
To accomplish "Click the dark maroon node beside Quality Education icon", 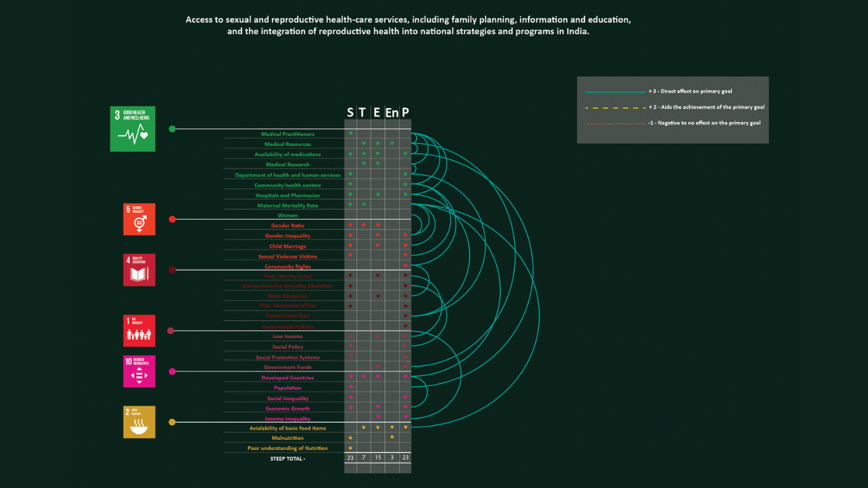I will 172,270.
